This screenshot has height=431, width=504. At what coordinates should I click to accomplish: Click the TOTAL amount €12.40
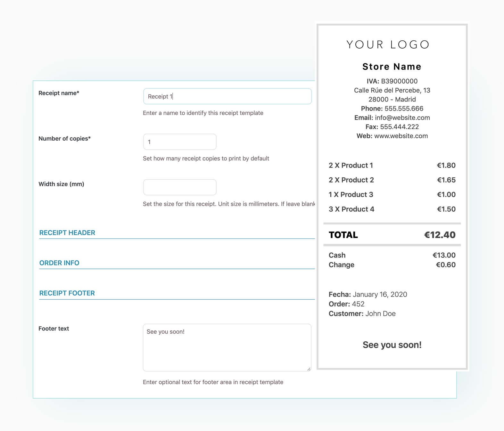click(440, 235)
